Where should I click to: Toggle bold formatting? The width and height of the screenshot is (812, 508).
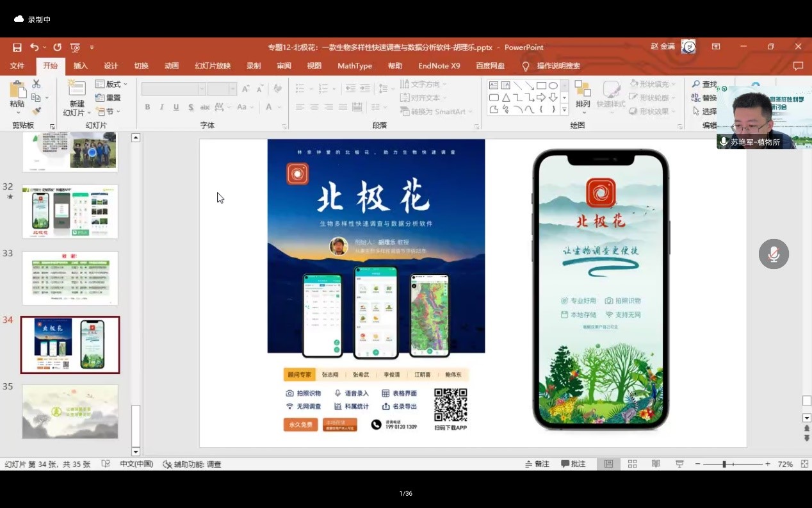pos(147,107)
